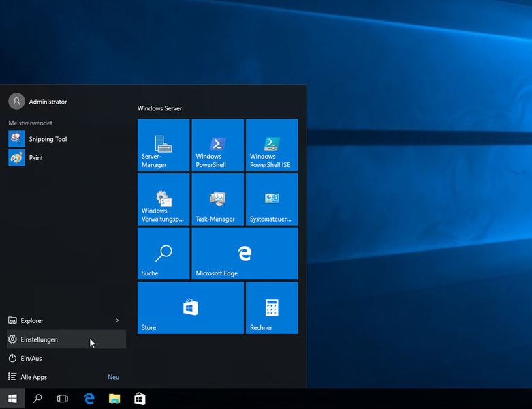Click the Suche magnifier tile
The width and height of the screenshot is (532, 409).
(x=163, y=254)
